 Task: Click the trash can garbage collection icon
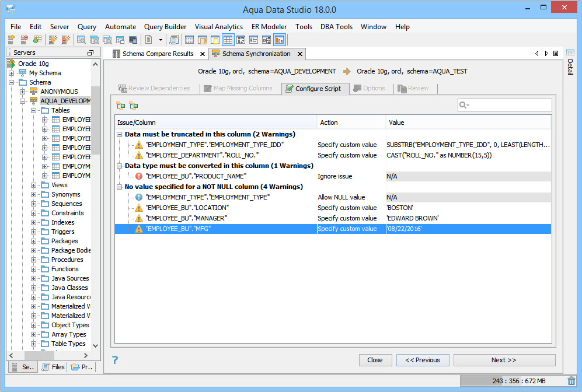point(571,380)
